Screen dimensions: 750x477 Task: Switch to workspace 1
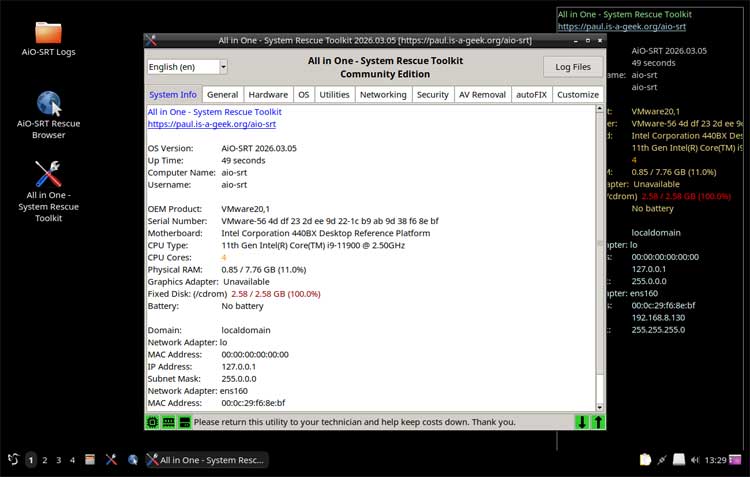coord(31,460)
